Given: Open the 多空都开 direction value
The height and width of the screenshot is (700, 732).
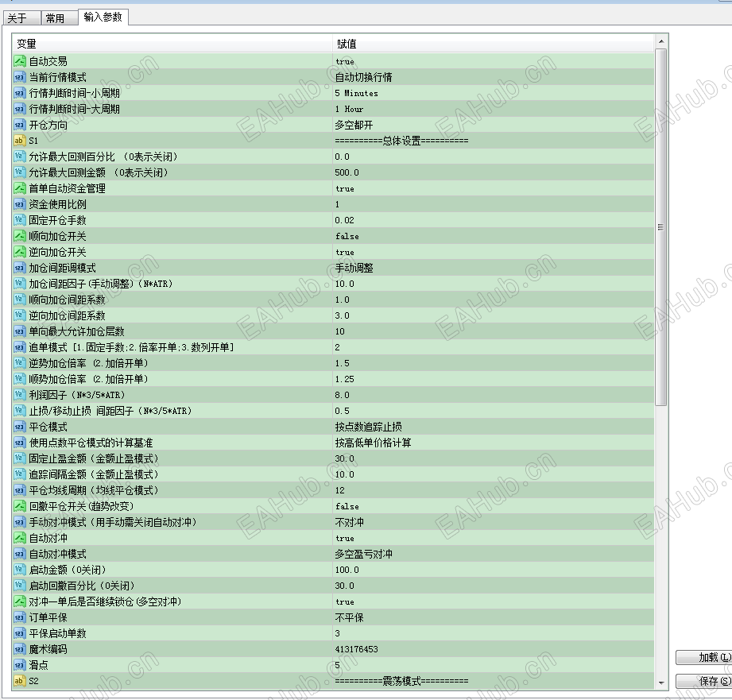Looking at the screenshot, I should point(354,125).
